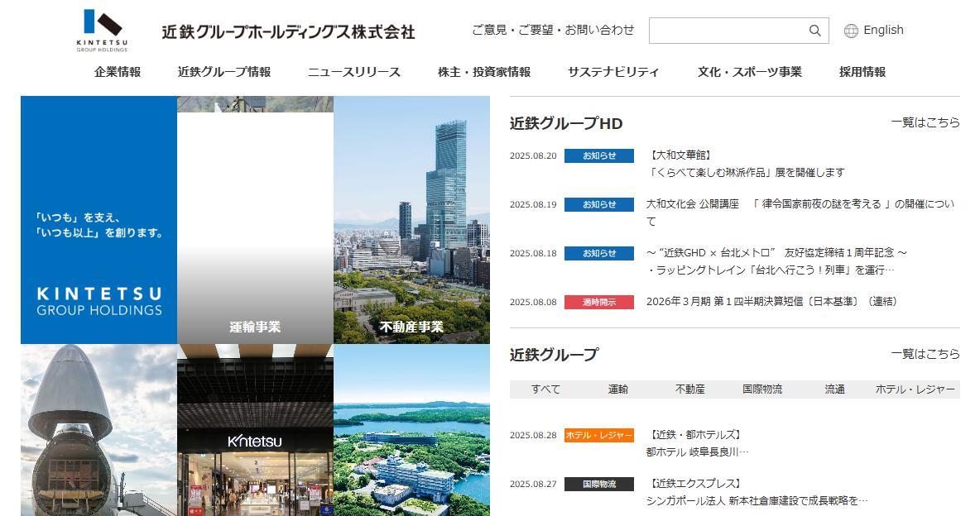Select the ホテル・レジャー news filter tab

915,389
